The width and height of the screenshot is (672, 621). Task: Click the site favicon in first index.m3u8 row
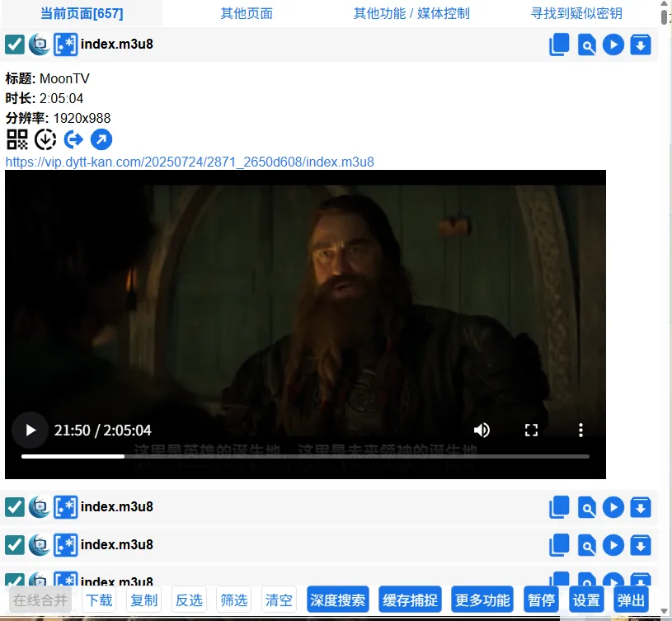pyautogui.click(x=40, y=45)
